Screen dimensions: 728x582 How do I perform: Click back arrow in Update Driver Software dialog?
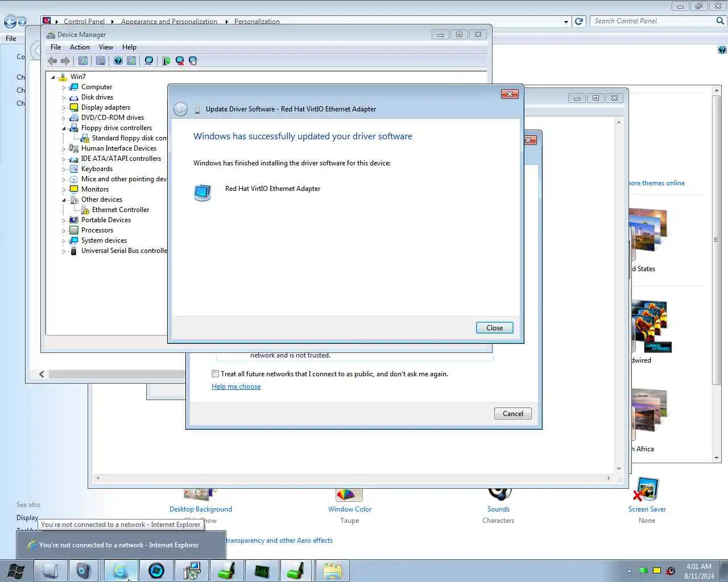pos(180,109)
